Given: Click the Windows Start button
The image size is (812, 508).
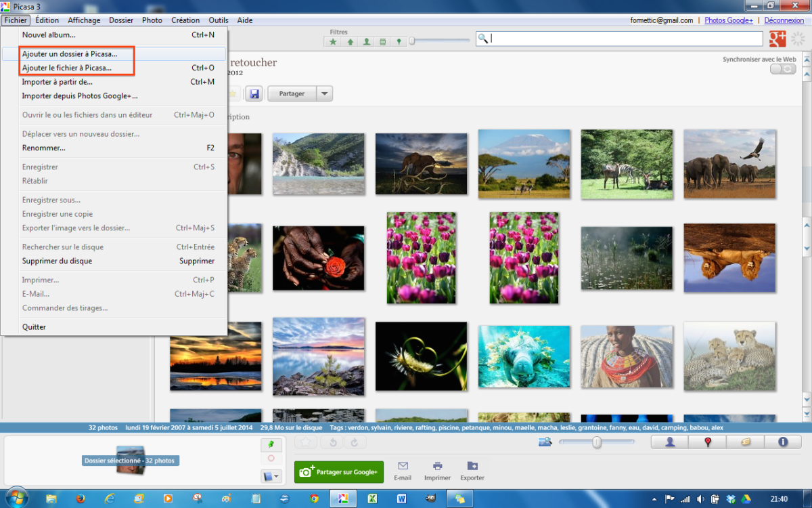Looking at the screenshot, I should coord(16,497).
